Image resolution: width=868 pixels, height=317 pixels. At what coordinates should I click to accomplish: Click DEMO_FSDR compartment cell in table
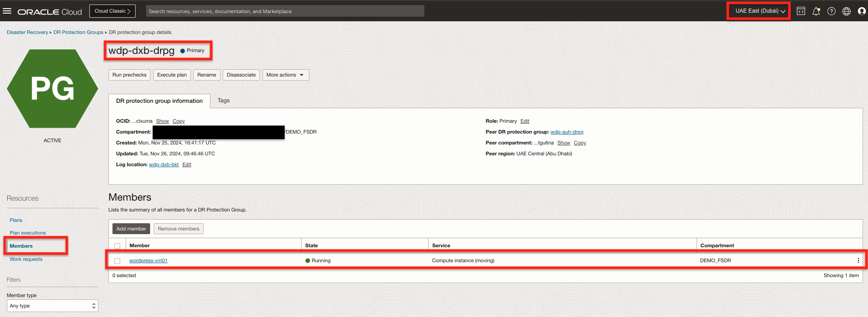coord(716,260)
